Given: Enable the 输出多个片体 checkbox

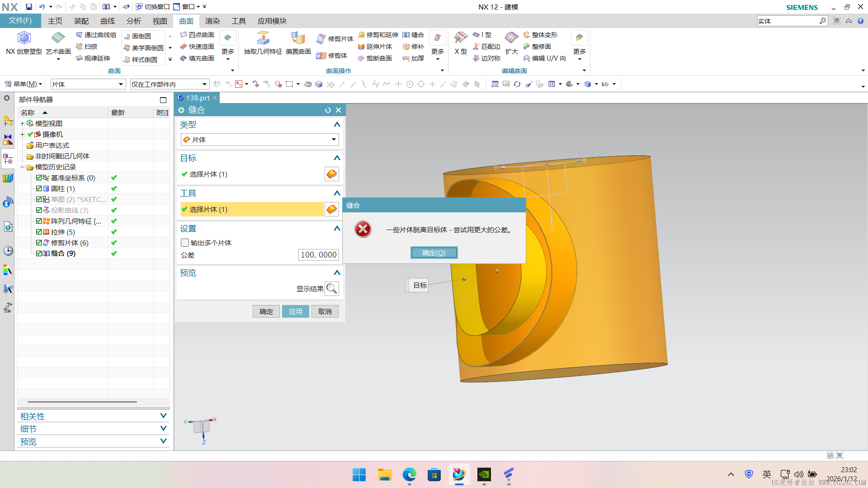Looking at the screenshot, I should 185,243.
